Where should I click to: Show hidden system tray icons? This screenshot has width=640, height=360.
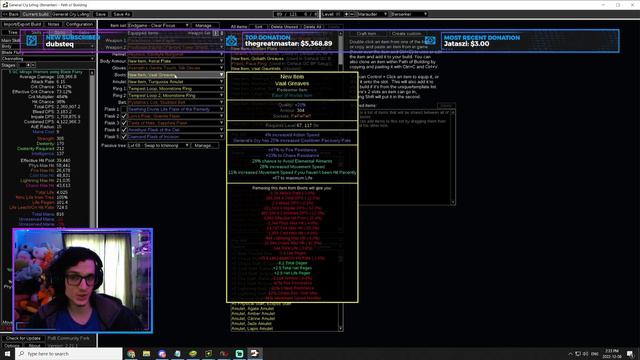(x=570, y=354)
